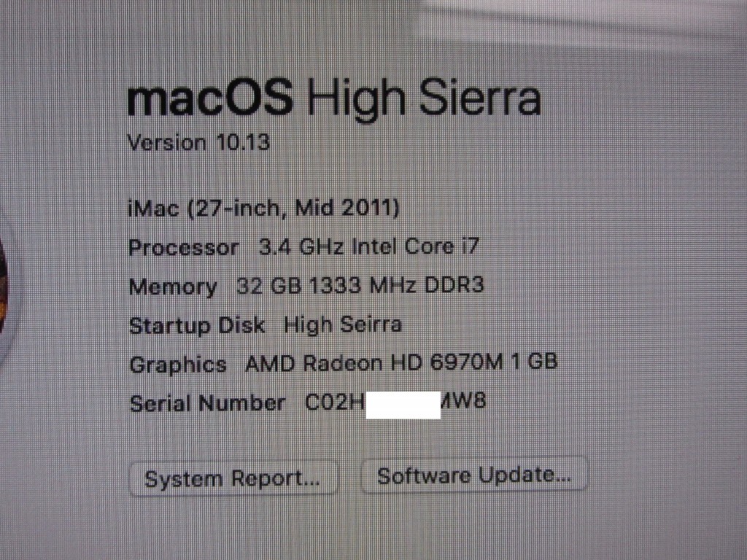
Task: Select the High Seirra startup disk name
Action: pos(343,324)
